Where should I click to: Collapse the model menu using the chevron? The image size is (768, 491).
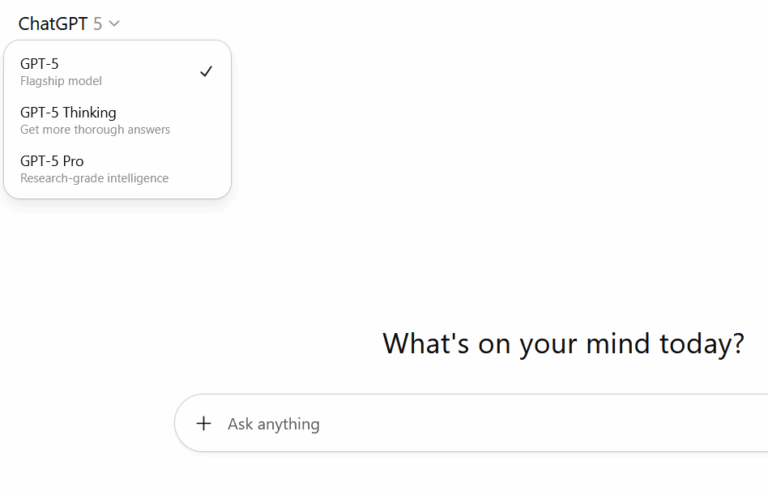[x=114, y=24]
